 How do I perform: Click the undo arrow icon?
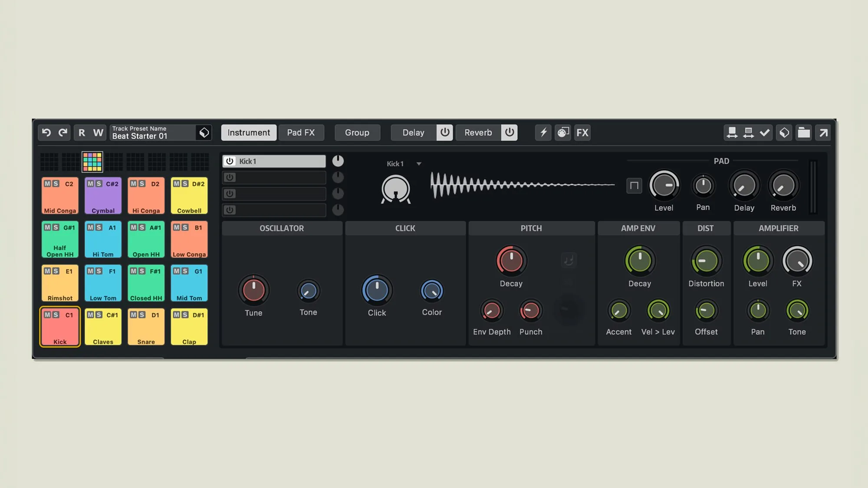pos(46,133)
